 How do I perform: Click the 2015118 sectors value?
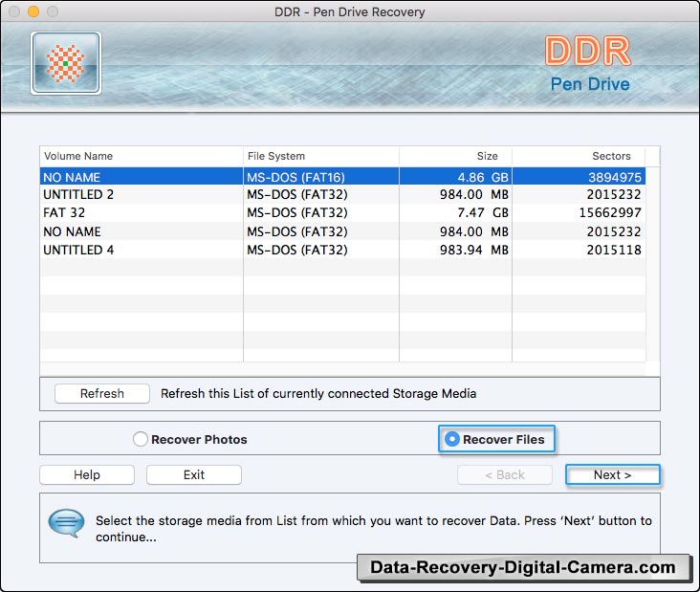(614, 250)
